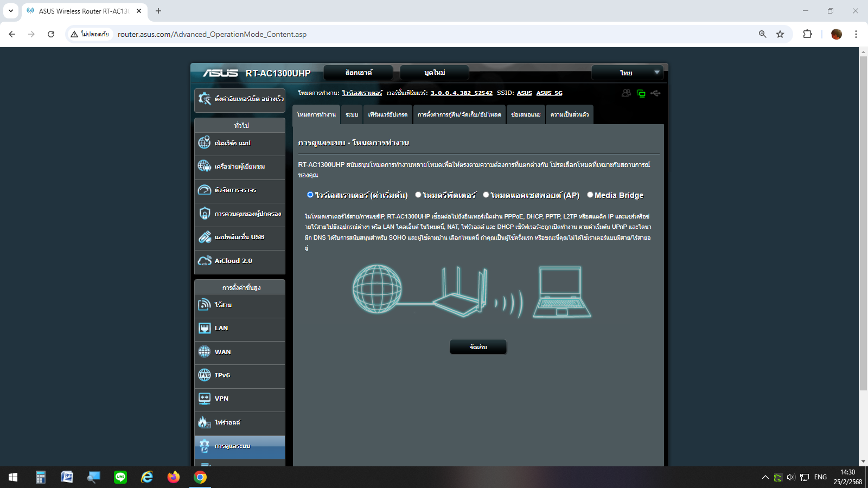Open the Traffic Manager gauge icon
This screenshot has width=868, height=488.
pos(205,190)
